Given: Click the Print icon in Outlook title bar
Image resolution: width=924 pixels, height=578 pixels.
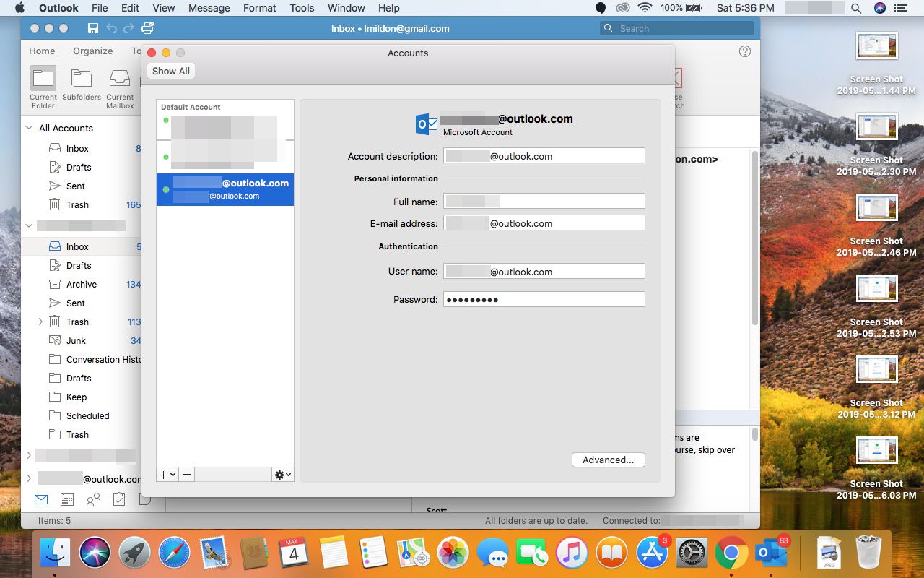Looking at the screenshot, I should [x=147, y=28].
